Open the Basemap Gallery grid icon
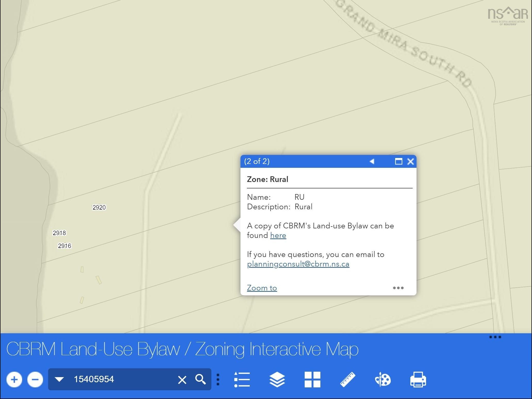This screenshot has height=399, width=532. point(312,379)
